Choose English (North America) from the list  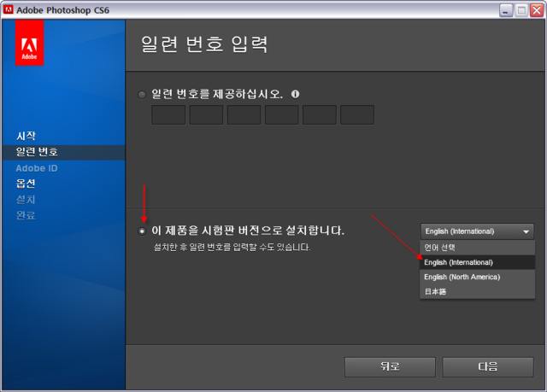pos(477,277)
